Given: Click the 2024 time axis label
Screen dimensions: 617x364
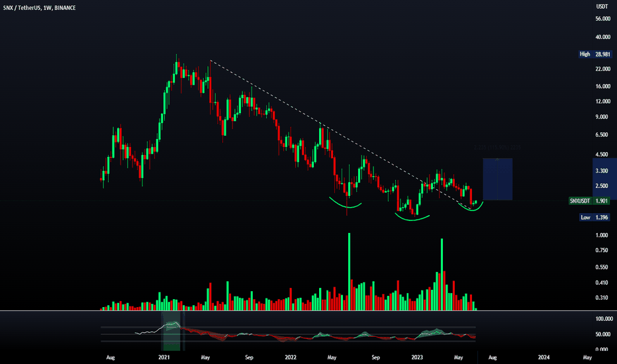Looking at the screenshot, I should click(544, 357).
